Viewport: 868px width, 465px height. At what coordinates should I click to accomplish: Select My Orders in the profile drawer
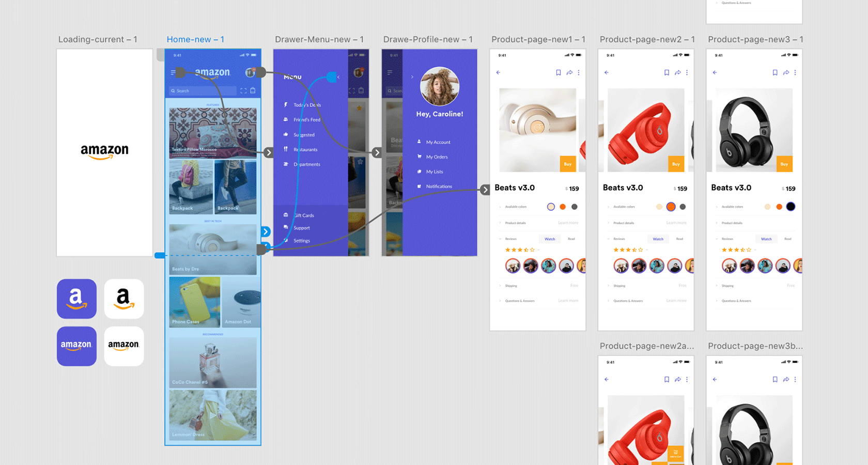pos(437,157)
